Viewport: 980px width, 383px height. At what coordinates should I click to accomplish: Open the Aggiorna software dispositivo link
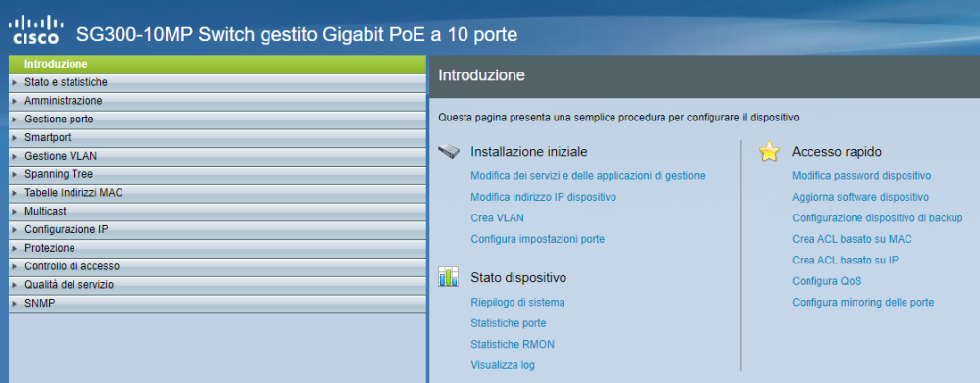(860, 198)
